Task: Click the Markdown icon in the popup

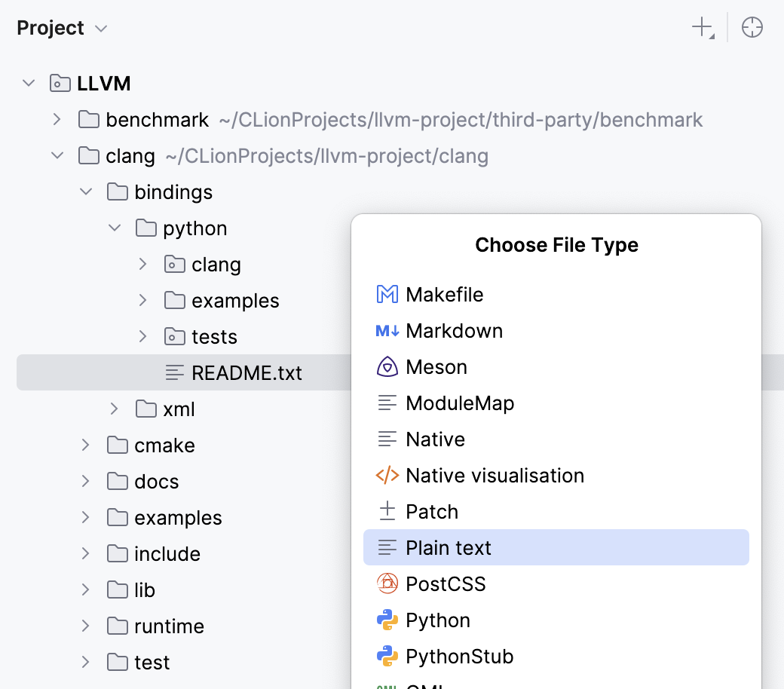Action: 387,330
